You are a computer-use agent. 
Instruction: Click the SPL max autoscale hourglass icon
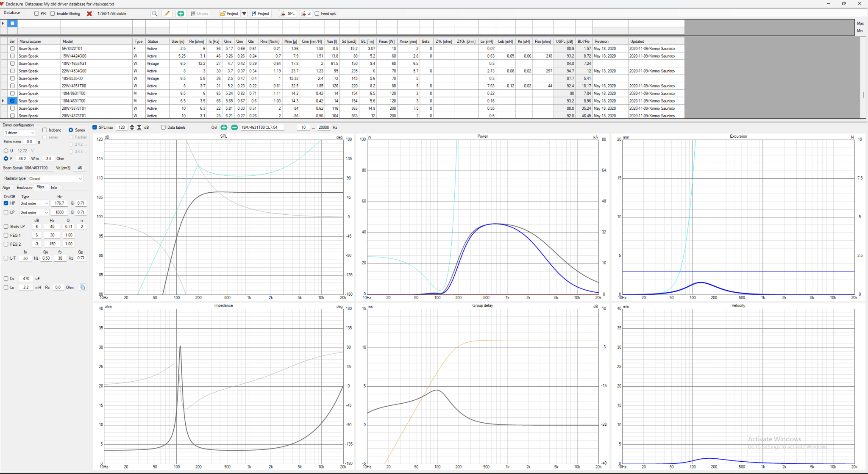click(139, 128)
